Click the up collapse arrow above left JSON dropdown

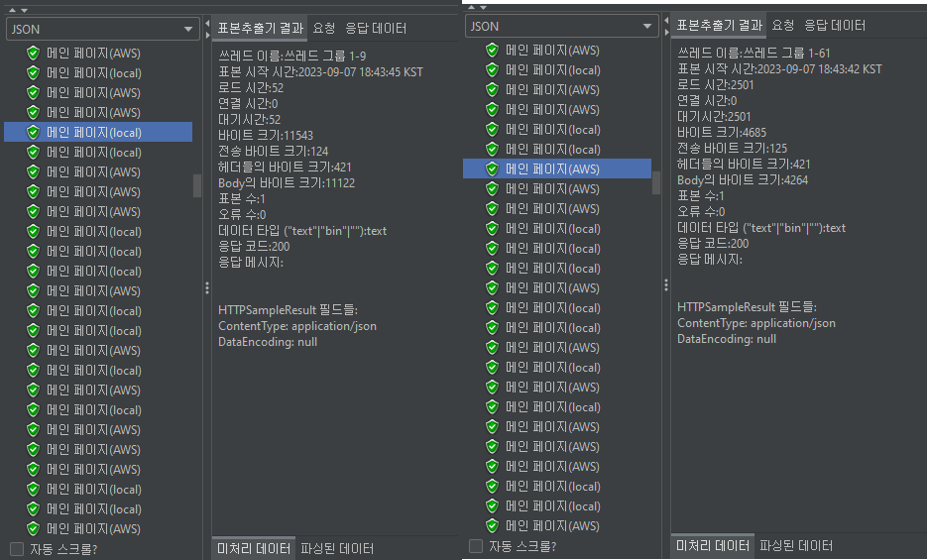click(13, 10)
